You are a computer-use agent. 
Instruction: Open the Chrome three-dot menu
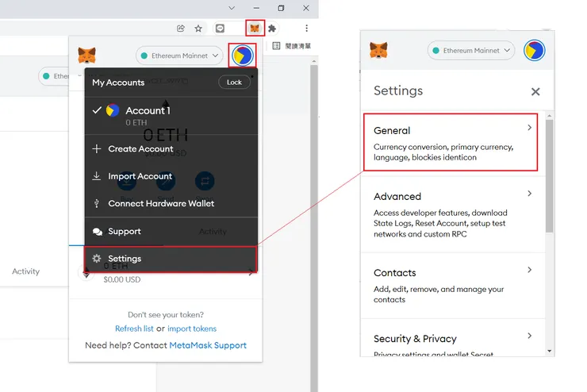tap(307, 29)
